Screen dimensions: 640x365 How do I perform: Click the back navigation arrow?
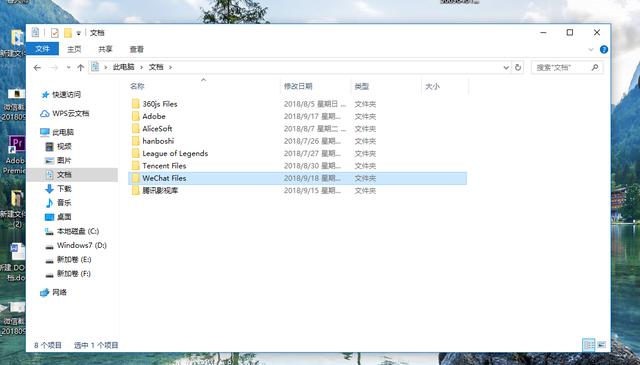tap(37, 68)
